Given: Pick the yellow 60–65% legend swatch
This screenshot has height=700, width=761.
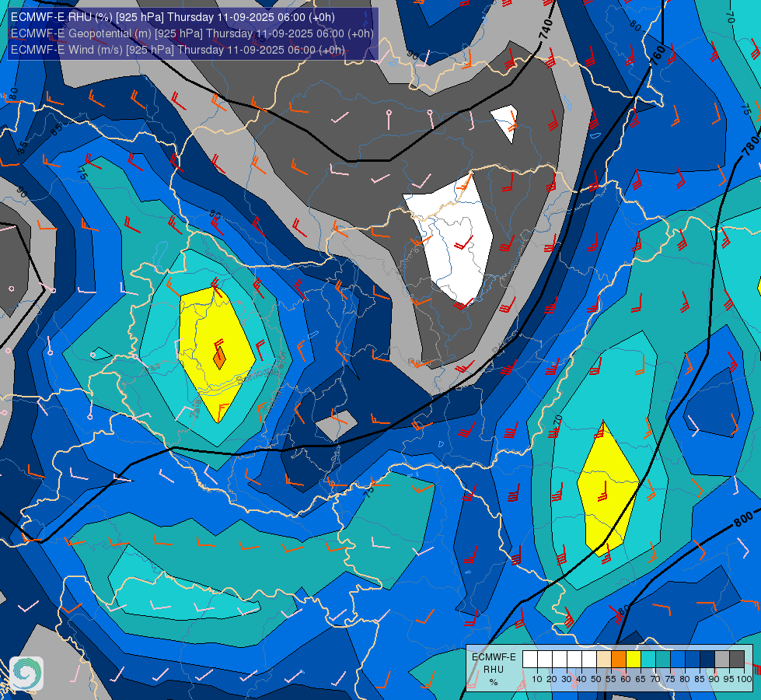Looking at the screenshot, I should pyautogui.click(x=634, y=660).
